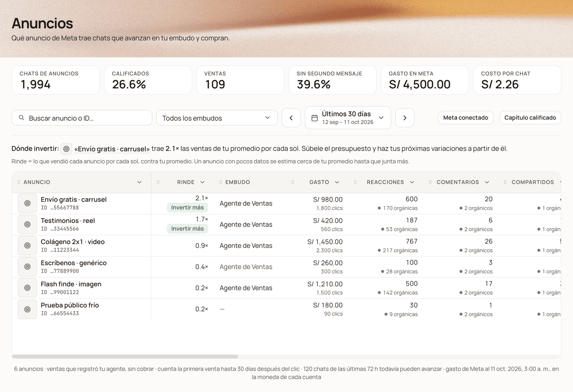
Task: Select the Costo por chat S/ 2.26 card
Action: (x=517, y=80)
